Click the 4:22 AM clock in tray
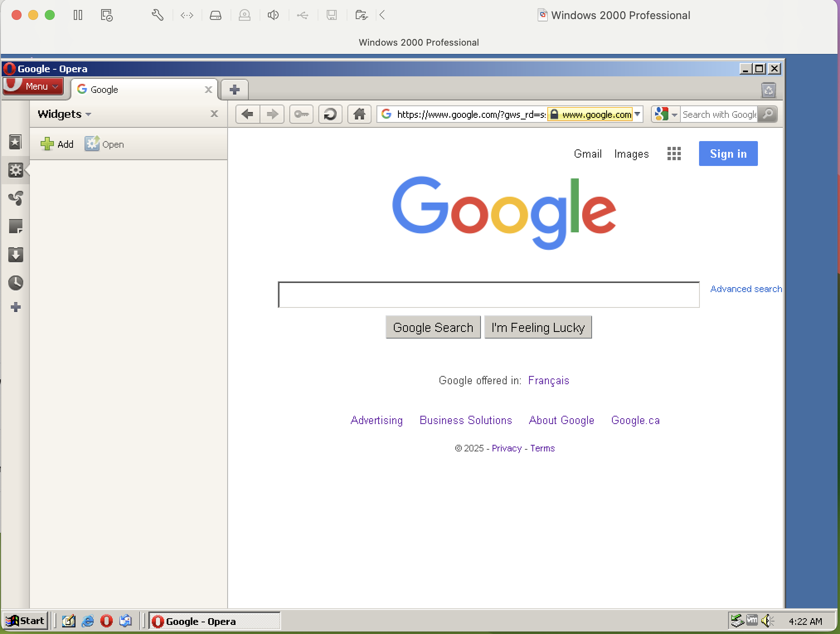Screen dimensions: 840x634 pyautogui.click(x=805, y=621)
